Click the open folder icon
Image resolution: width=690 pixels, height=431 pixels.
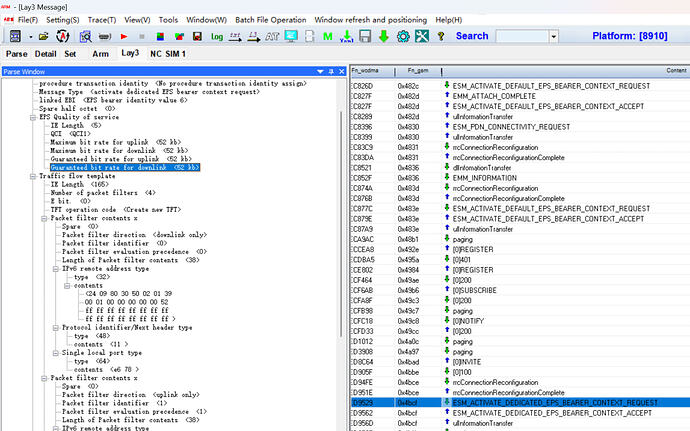pos(43,37)
